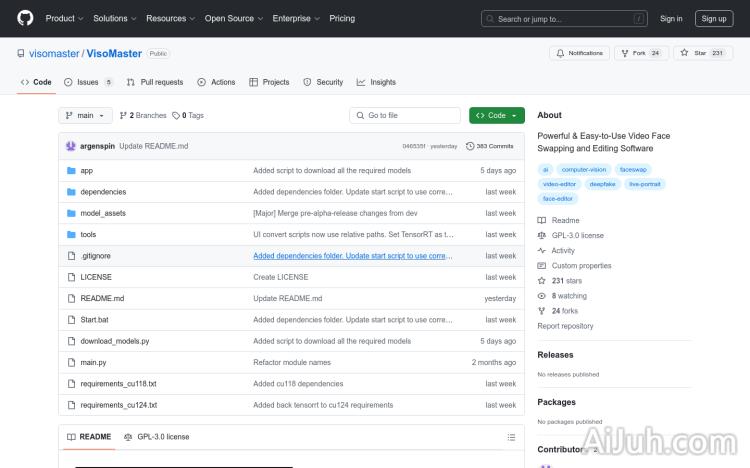
Task: Click the main.py file icon
Action: [71, 362]
